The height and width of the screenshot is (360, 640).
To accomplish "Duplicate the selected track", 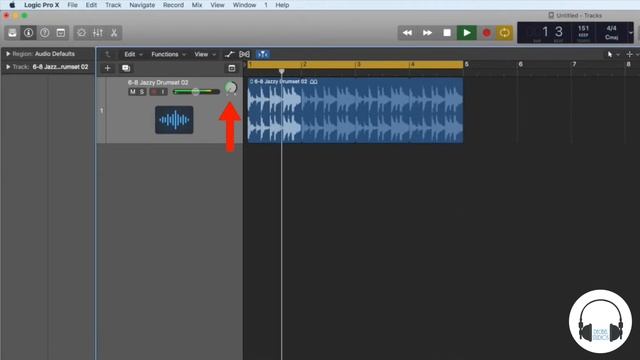I will [x=126, y=68].
